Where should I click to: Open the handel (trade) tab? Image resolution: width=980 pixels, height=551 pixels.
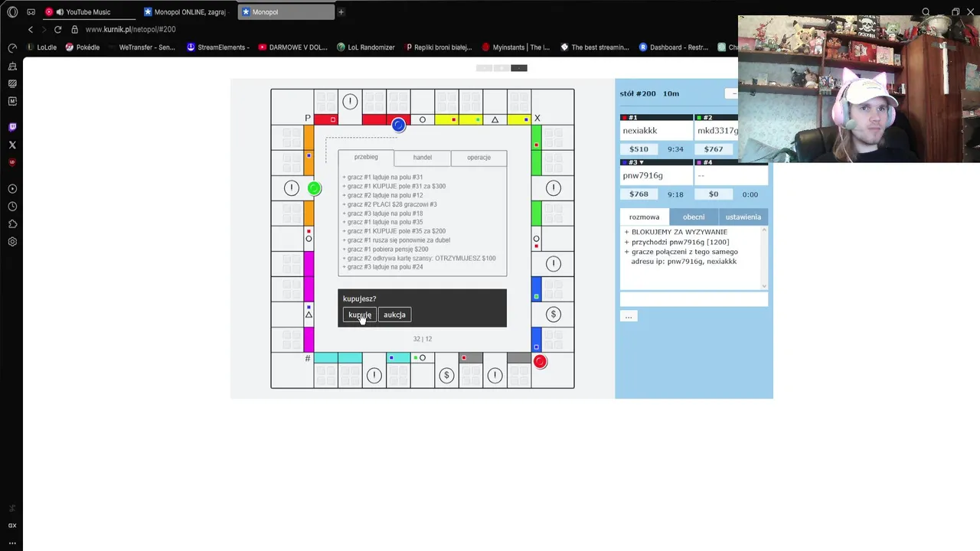(x=423, y=157)
